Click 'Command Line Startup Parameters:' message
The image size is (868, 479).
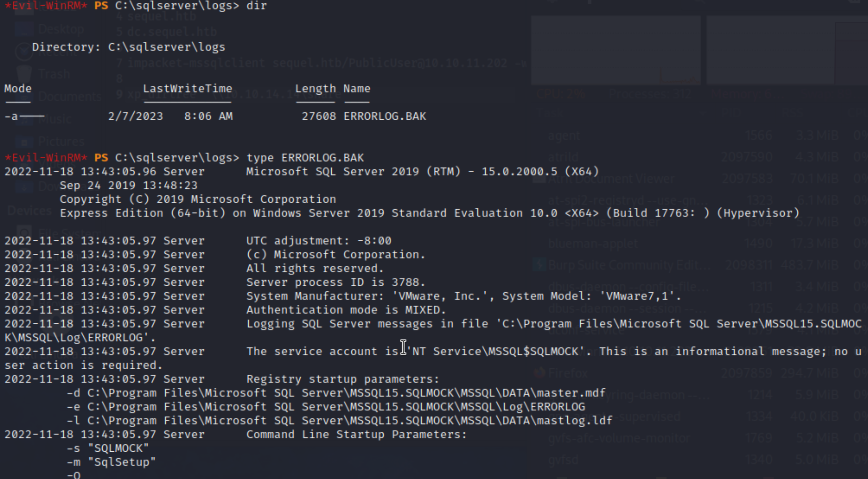click(357, 434)
